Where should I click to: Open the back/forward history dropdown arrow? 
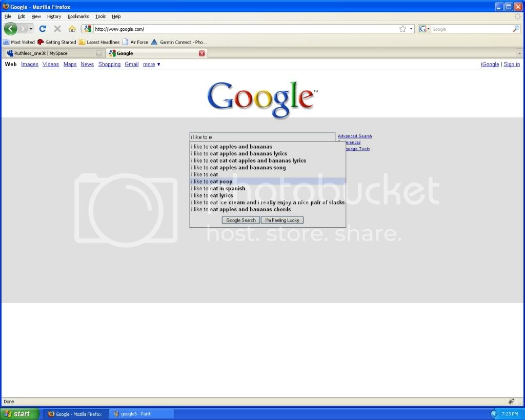point(31,29)
